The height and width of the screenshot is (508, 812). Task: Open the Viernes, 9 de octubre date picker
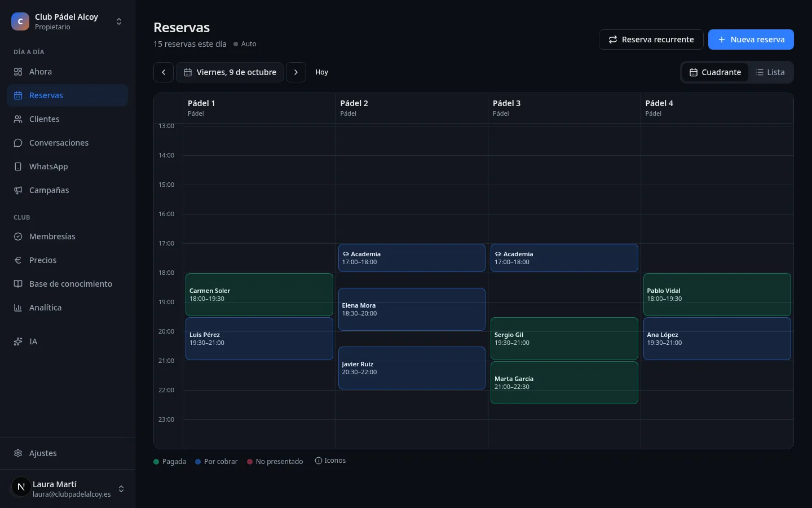[x=230, y=72]
